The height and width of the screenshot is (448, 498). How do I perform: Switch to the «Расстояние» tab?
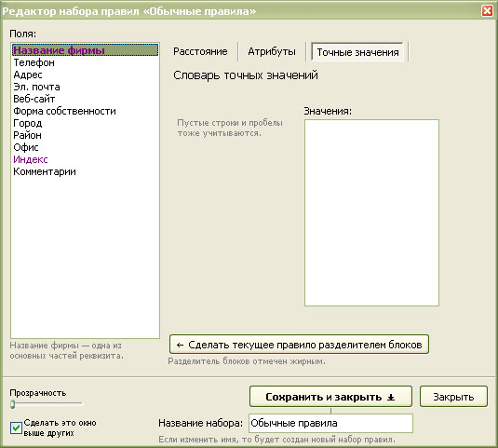[200, 51]
